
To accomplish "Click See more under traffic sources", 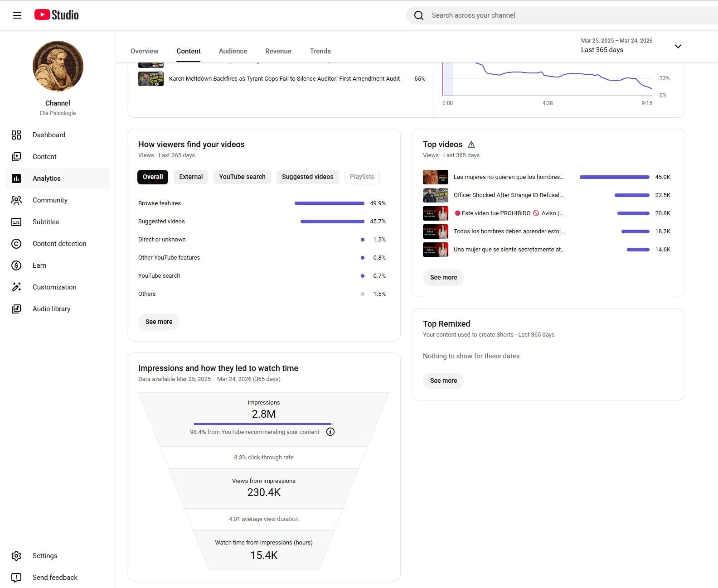I will [159, 322].
